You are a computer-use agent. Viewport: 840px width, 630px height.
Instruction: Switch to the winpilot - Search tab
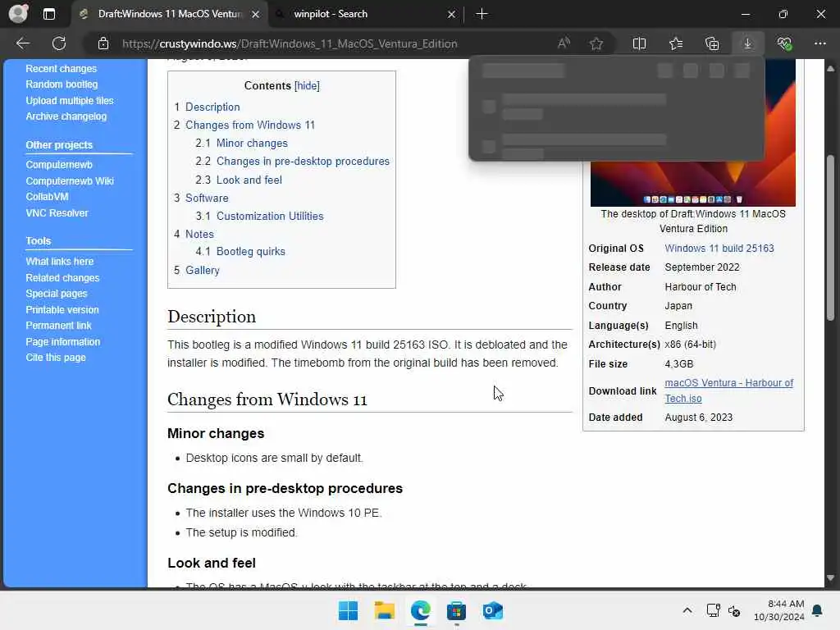pos(364,14)
